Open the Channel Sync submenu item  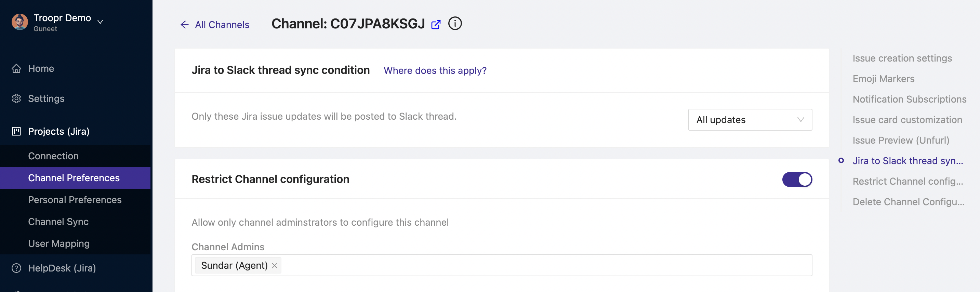click(58, 222)
